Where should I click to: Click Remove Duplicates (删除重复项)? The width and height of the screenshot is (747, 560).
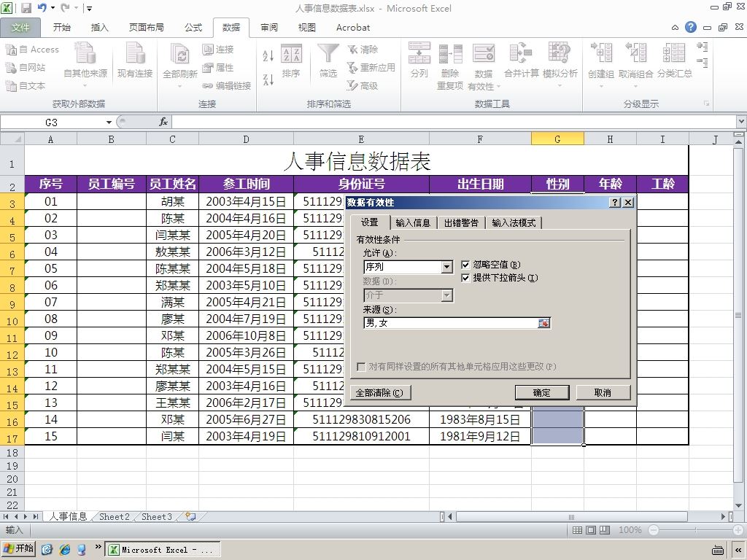pos(450,66)
